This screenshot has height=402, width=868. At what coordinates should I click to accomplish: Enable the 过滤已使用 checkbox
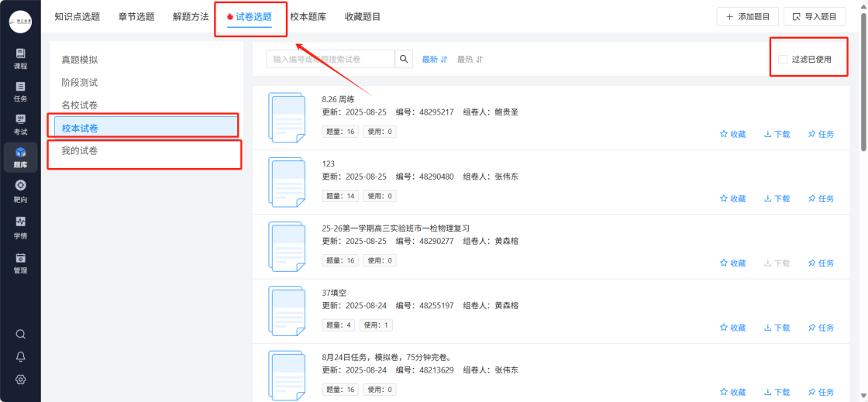(x=783, y=59)
